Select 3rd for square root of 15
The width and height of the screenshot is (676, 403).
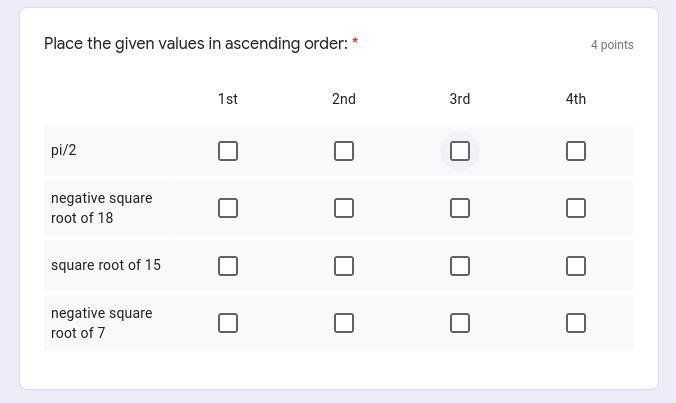pyautogui.click(x=460, y=266)
